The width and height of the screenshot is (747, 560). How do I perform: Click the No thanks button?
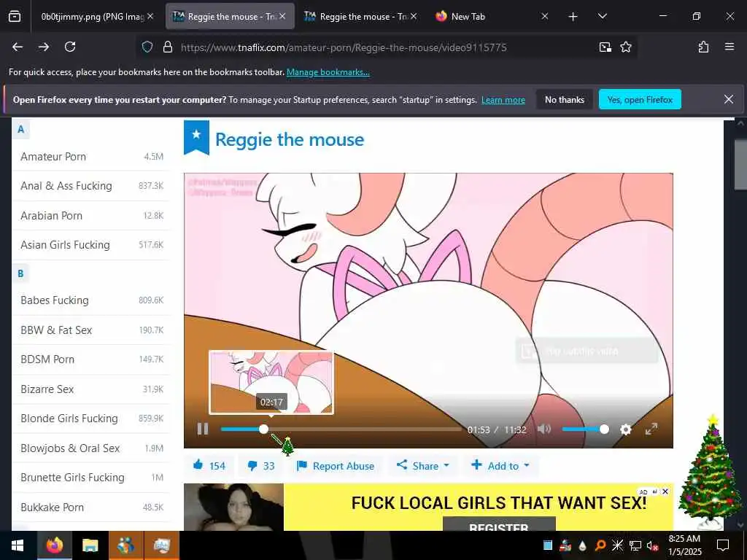[565, 99]
